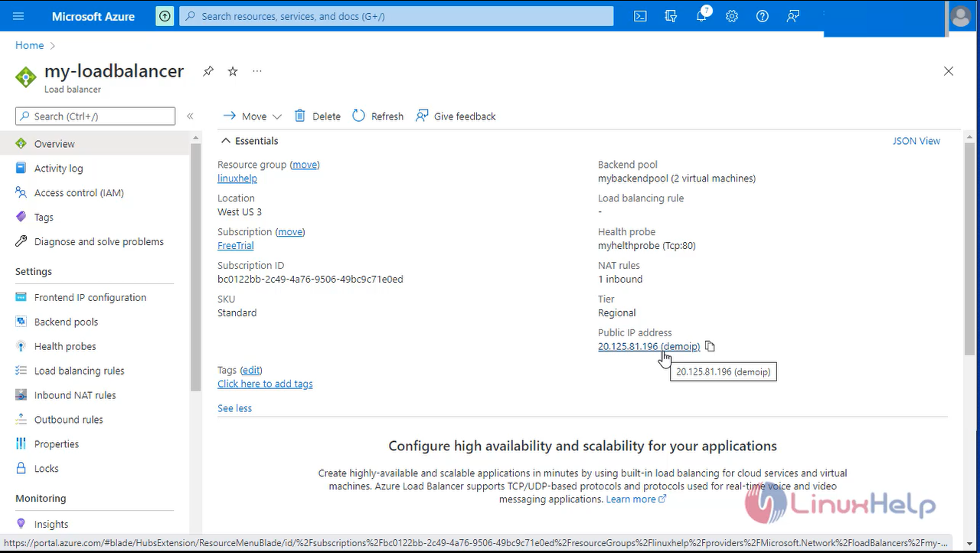Open the user account avatar
This screenshot has height=553, width=980.
point(960,16)
